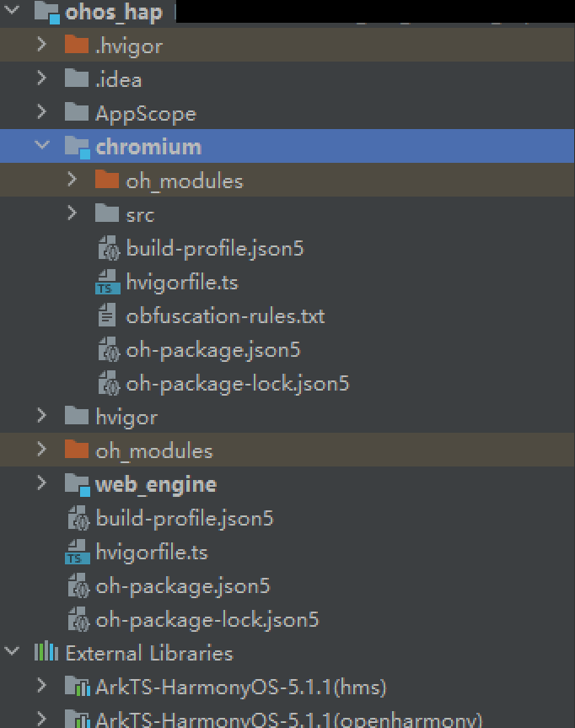575x728 pixels.
Task: Expand the AppScope folder
Action: pos(41,113)
